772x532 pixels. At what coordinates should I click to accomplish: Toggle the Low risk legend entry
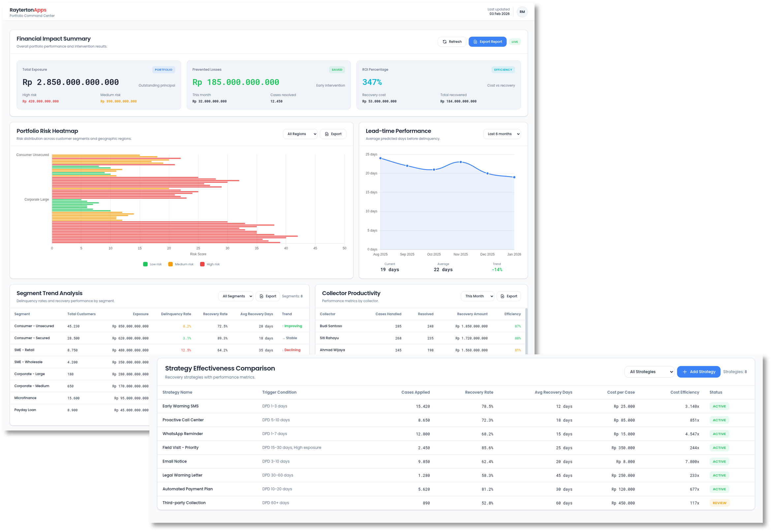pyautogui.click(x=152, y=264)
